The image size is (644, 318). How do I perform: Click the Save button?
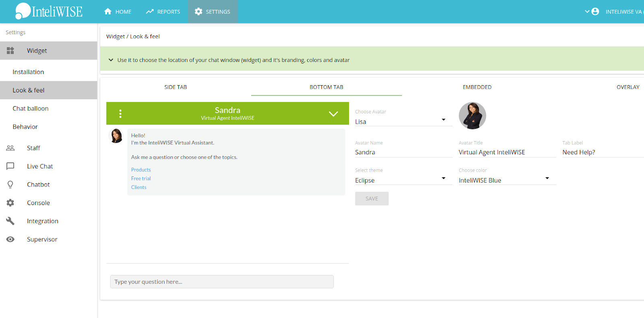372,199
